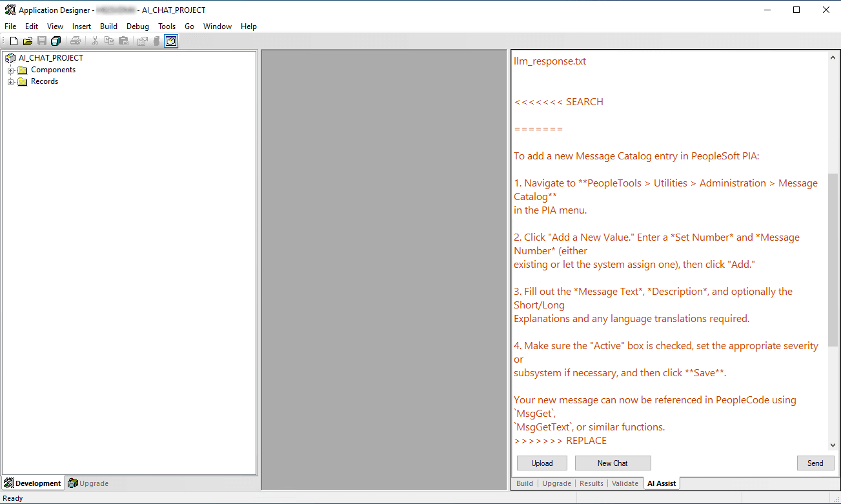Switch to the Upgrade tab in output window
This screenshot has height=504, width=841.
pyautogui.click(x=556, y=483)
